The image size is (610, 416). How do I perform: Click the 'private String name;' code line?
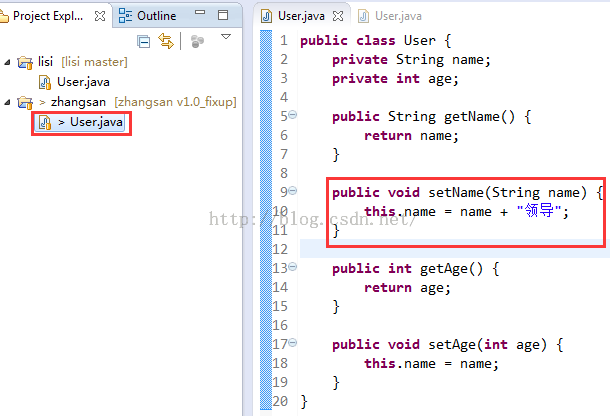click(411, 60)
